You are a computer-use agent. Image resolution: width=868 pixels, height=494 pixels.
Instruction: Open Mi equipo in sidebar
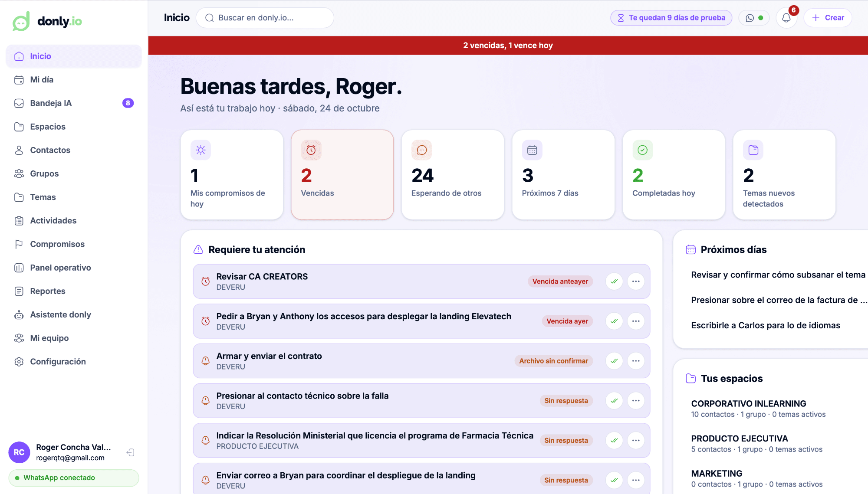74,338
